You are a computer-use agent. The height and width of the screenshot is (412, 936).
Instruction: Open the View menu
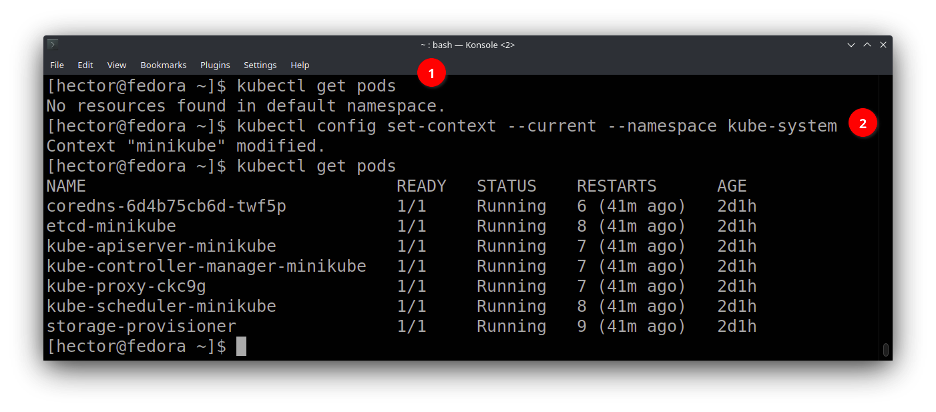tap(116, 65)
